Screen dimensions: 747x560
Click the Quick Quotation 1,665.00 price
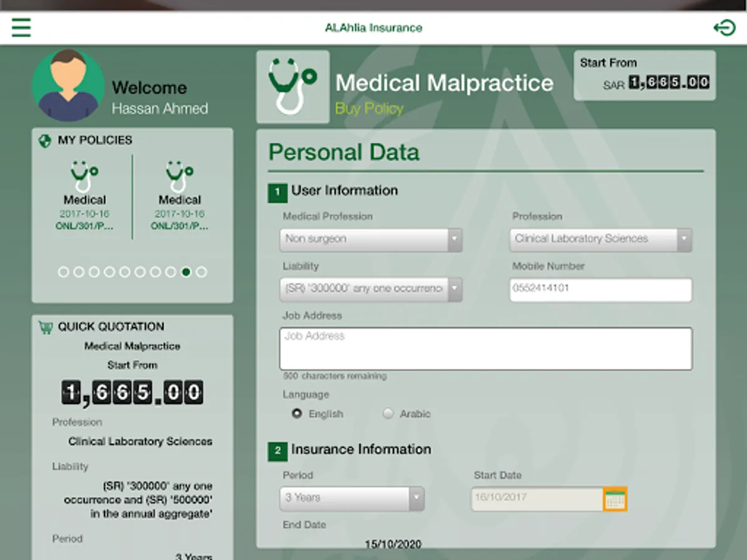tap(133, 393)
